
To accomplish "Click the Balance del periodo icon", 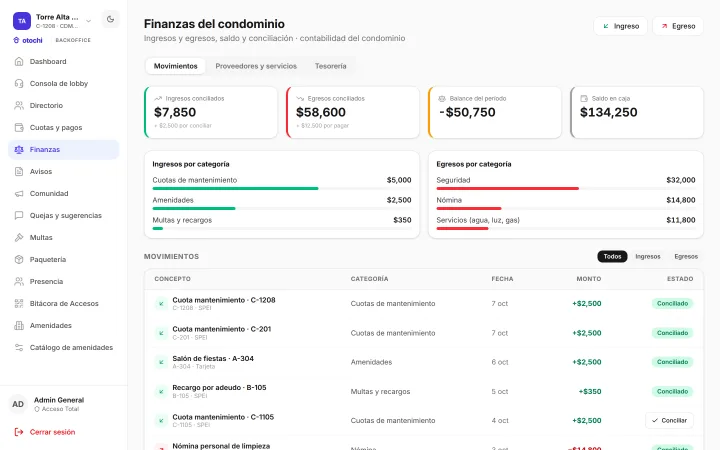I will (x=442, y=99).
